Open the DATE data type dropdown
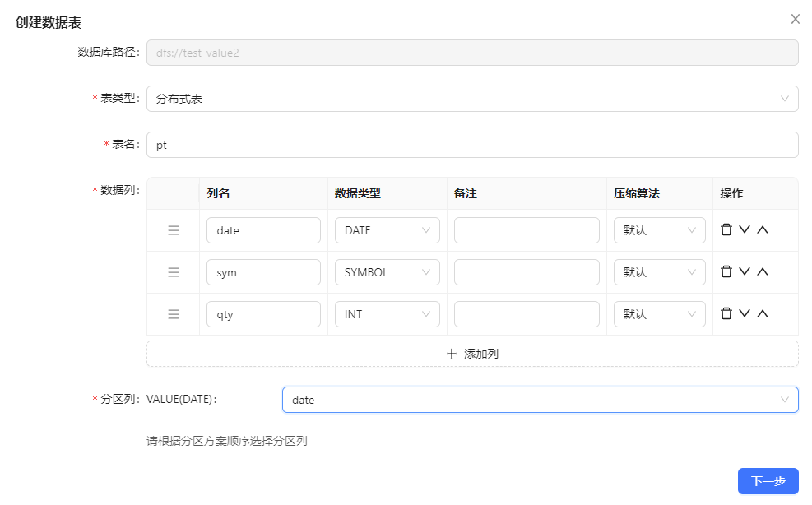 [x=387, y=230]
